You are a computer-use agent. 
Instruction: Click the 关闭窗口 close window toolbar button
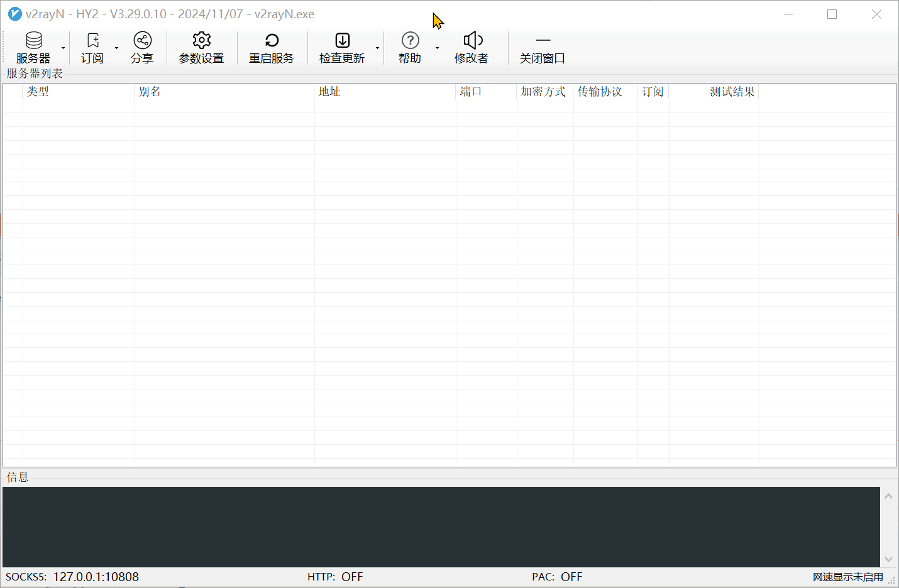point(542,48)
